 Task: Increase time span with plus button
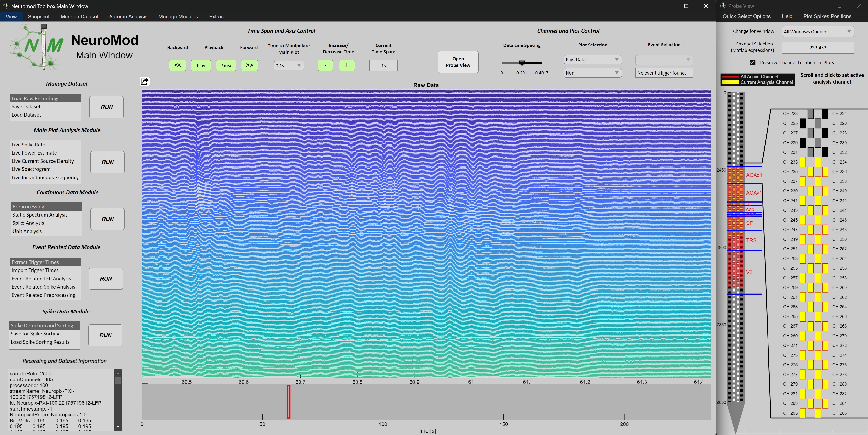[x=347, y=65]
